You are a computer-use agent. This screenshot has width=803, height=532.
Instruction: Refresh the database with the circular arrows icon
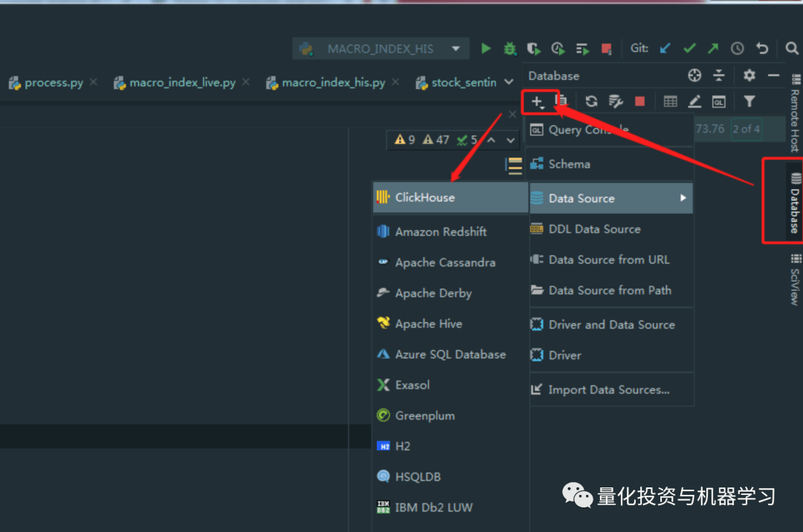coord(592,101)
